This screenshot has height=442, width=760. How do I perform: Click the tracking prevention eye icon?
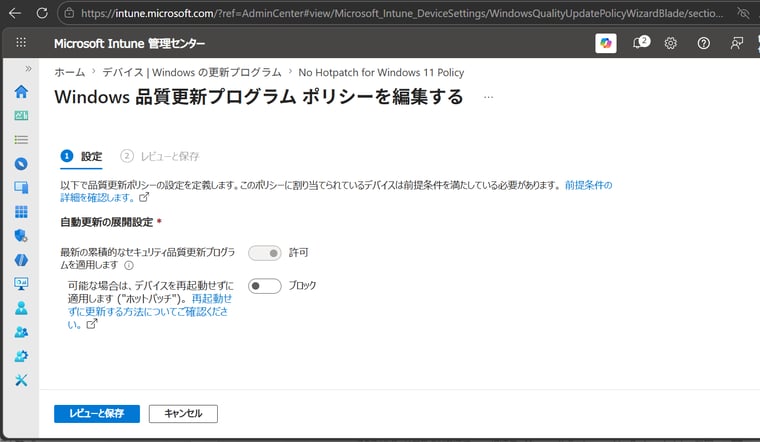pos(743,13)
